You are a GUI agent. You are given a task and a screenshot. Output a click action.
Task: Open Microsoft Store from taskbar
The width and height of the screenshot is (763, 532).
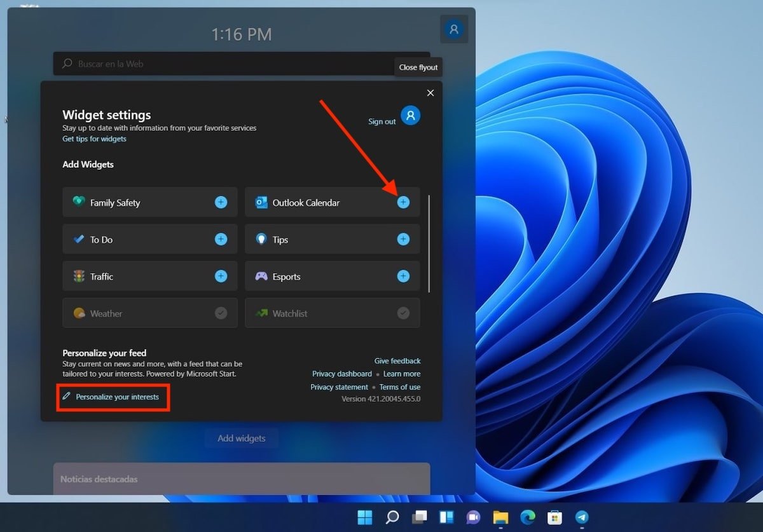[x=554, y=517]
